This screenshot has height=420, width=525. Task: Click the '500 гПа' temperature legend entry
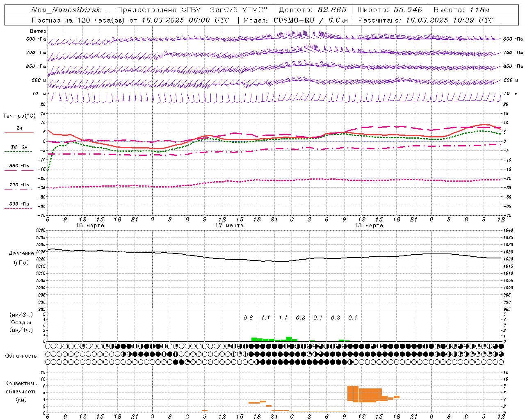[x=19, y=204]
